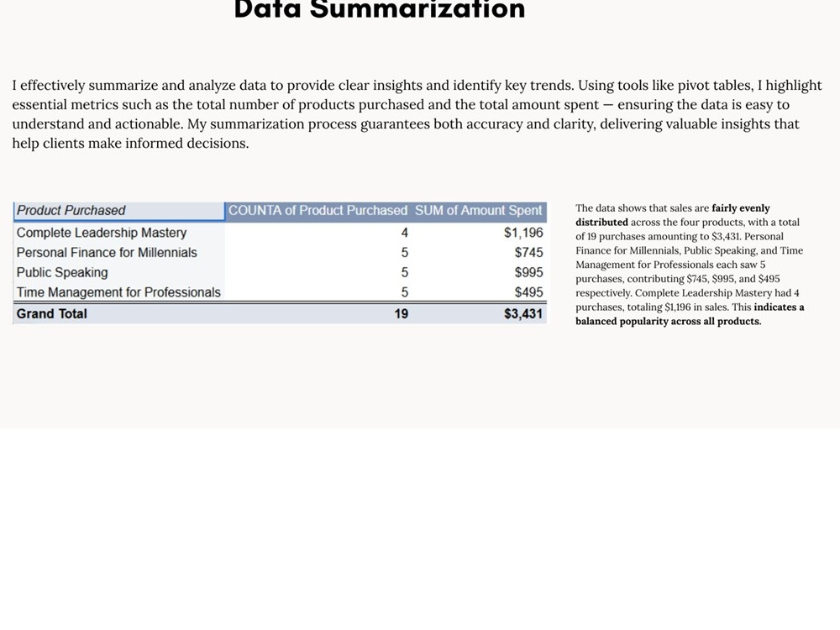This screenshot has height=630, width=840.
Task: Click the Data Summarization heading
Action: [x=380, y=8]
